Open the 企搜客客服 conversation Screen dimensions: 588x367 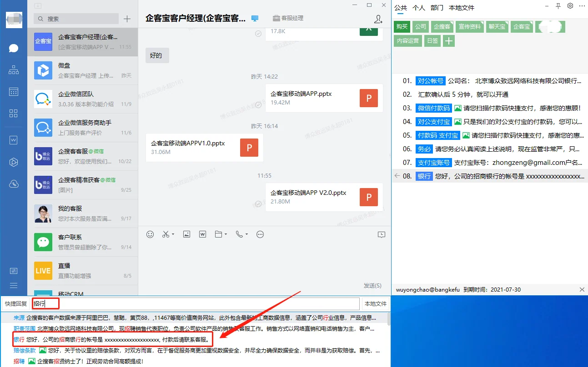pyautogui.click(x=82, y=156)
